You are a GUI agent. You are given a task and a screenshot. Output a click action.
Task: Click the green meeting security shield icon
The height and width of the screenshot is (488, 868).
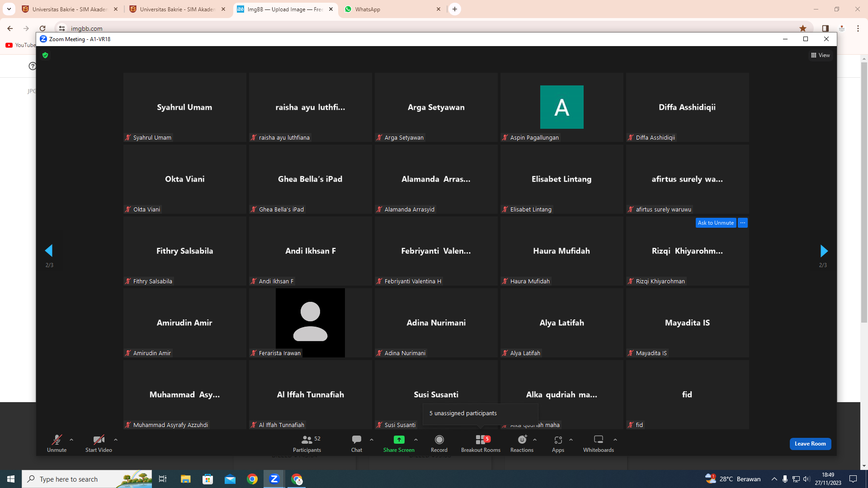[x=45, y=55]
